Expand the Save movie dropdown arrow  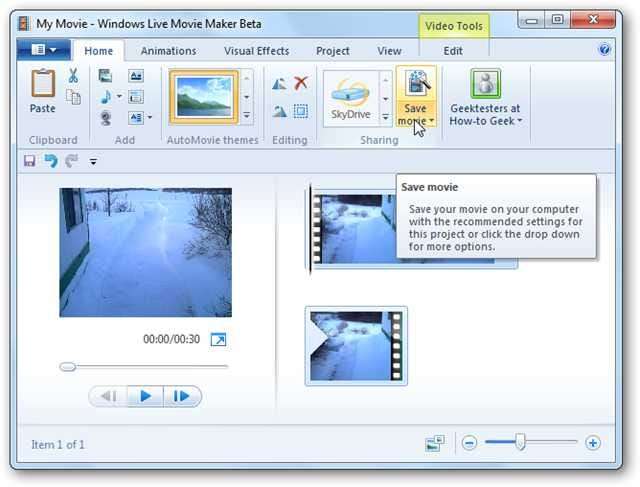[x=431, y=122]
